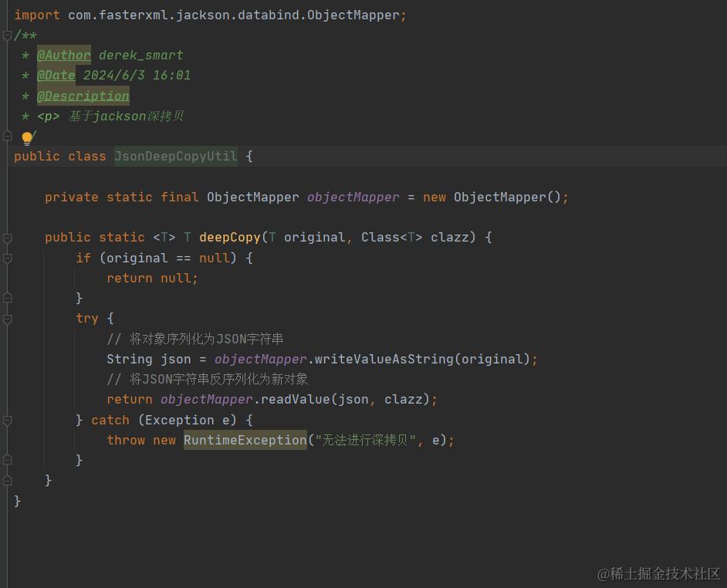
Task: Click 'Exception' in the catch clause
Action: click(x=179, y=420)
